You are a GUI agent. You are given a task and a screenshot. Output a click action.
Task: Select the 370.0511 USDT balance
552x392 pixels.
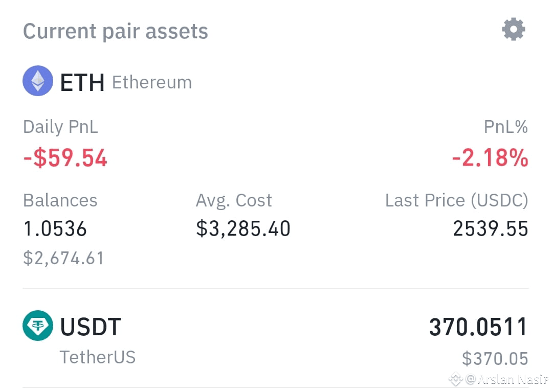478,327
